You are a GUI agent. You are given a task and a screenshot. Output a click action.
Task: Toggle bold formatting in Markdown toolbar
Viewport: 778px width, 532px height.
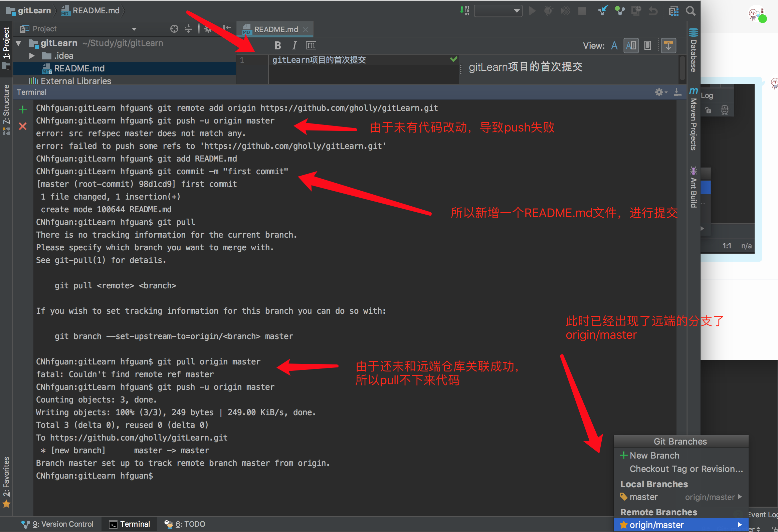click(x=277, y=45)
